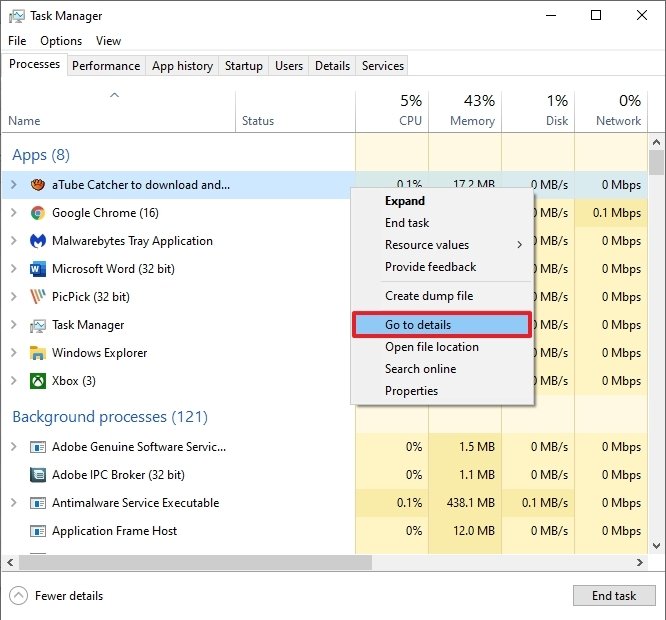The width and height of the screenshot is (666, 620).
Task: Click the Windows Explorer folder icon
Action: pos(38,353)
